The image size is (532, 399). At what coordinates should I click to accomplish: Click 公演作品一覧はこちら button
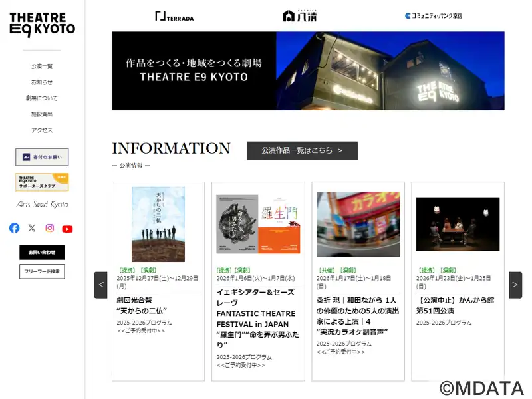(x=302, y=151)
